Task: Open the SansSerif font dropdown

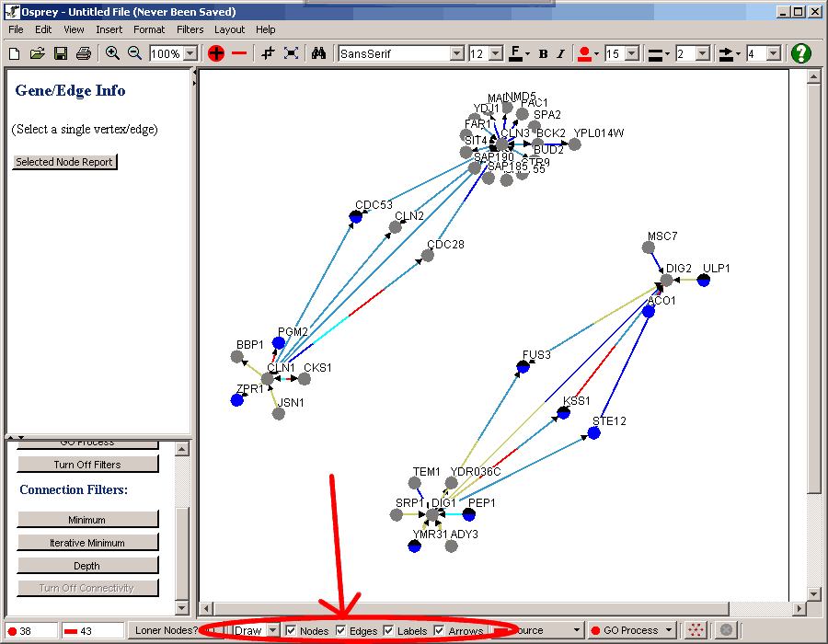Action: click(x=456, y=53)
